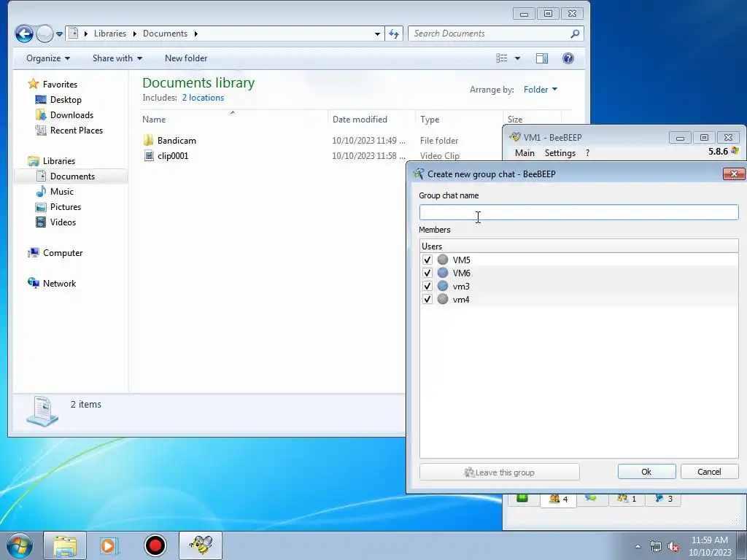The image size is (747, 560).
Task: Switch to the chats speech bubbles tab
Action: click(591, 498)
